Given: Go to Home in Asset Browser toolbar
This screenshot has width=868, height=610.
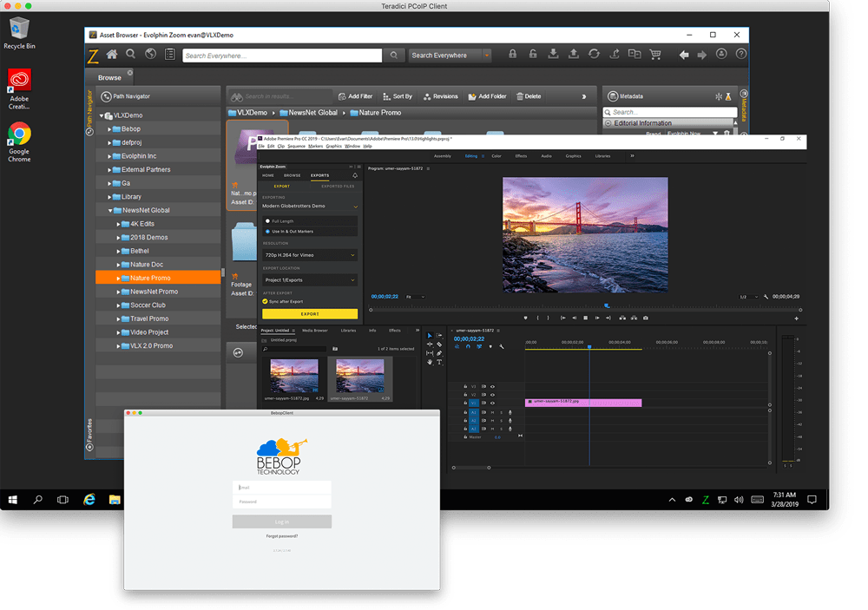Looking at the screenshot, I should [112, 55].
